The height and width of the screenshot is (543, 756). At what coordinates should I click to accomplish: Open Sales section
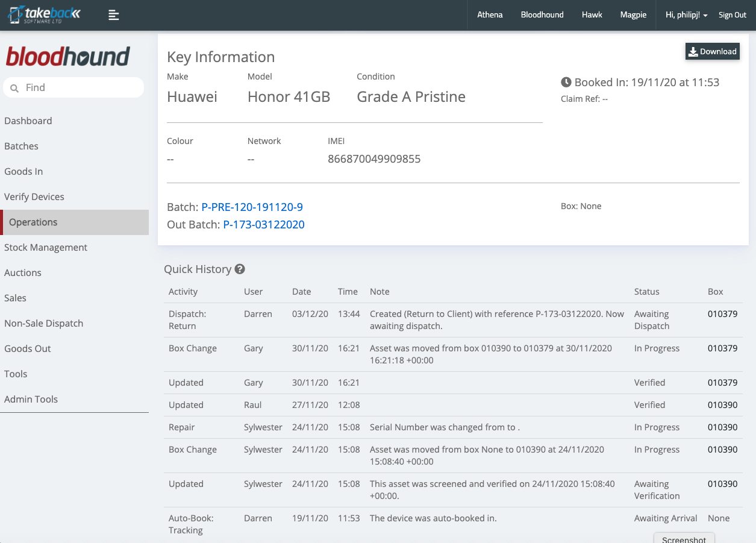pyautogui.click(x=15, y=298)
